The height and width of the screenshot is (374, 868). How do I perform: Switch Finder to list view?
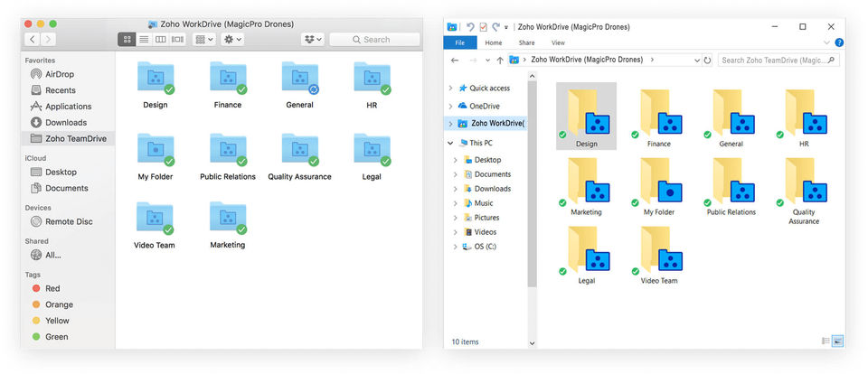(144, 39)
